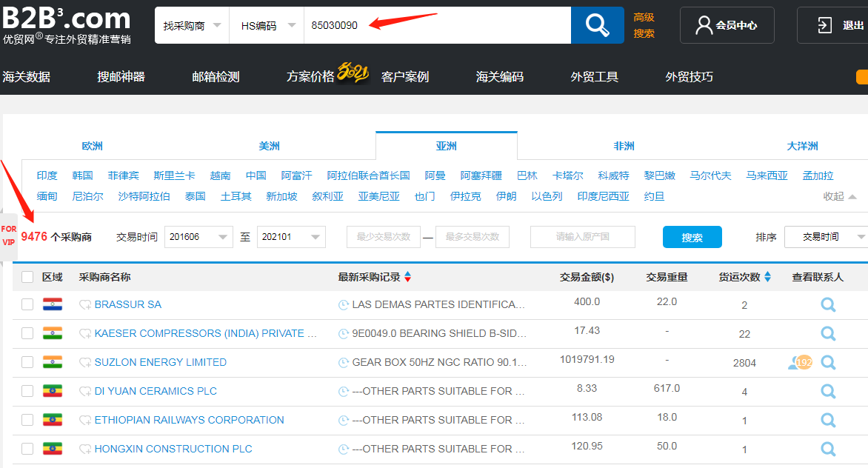The height and width of the screenshot is (468, 868).
Task: Open contact lookup for HONGXIN CONSTRUCTION PLC
Action: point(828,449)
